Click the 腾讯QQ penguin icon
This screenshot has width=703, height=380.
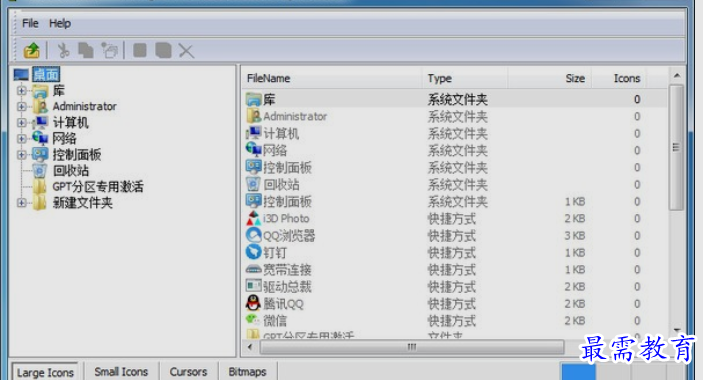(x=253, y=303)
